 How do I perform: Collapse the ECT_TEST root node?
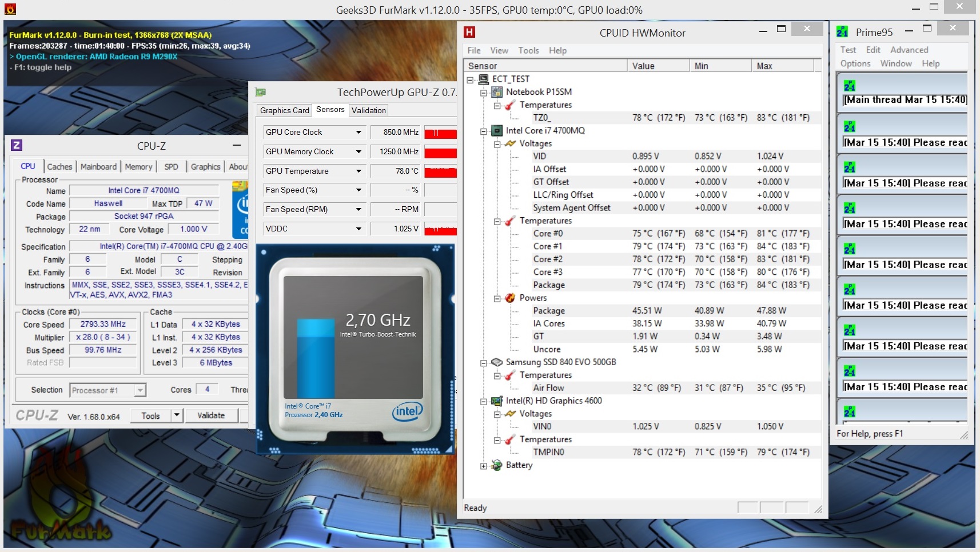coord(471,79)
